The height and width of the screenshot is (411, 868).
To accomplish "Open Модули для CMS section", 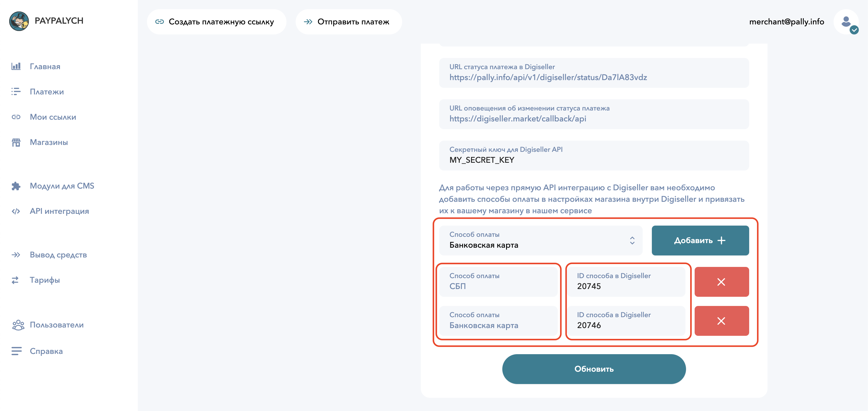I will coord(62,186).
